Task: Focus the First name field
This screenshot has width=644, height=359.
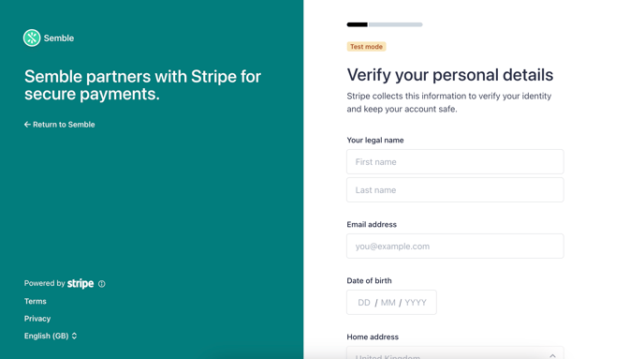Action: pyautogui.click(x=455, y=161)
